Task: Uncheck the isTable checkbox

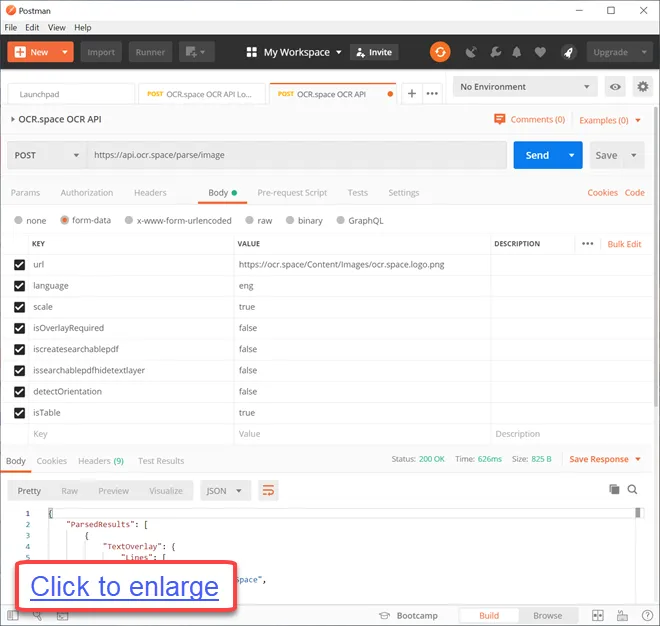Action: click(19, 413)
